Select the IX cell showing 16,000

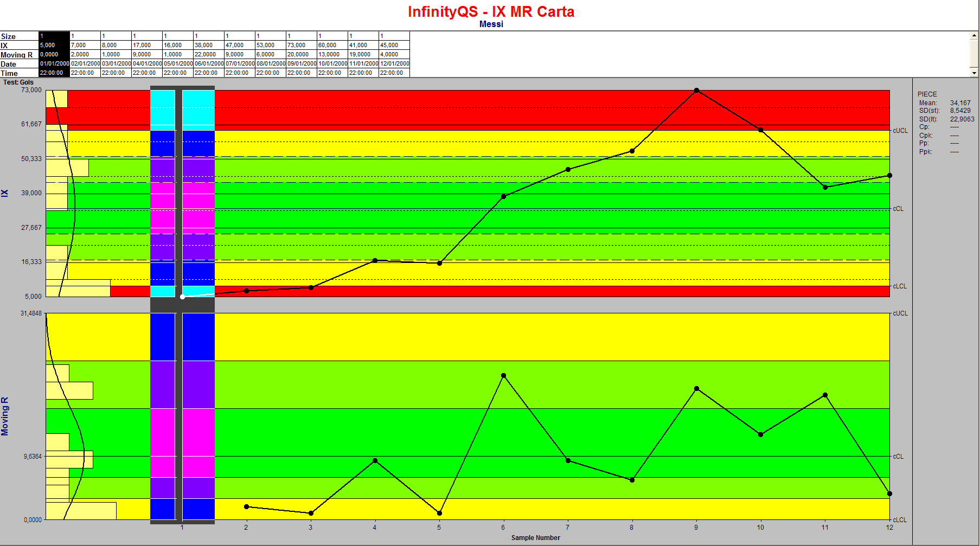pyautogui.click(x=178, y=45)
